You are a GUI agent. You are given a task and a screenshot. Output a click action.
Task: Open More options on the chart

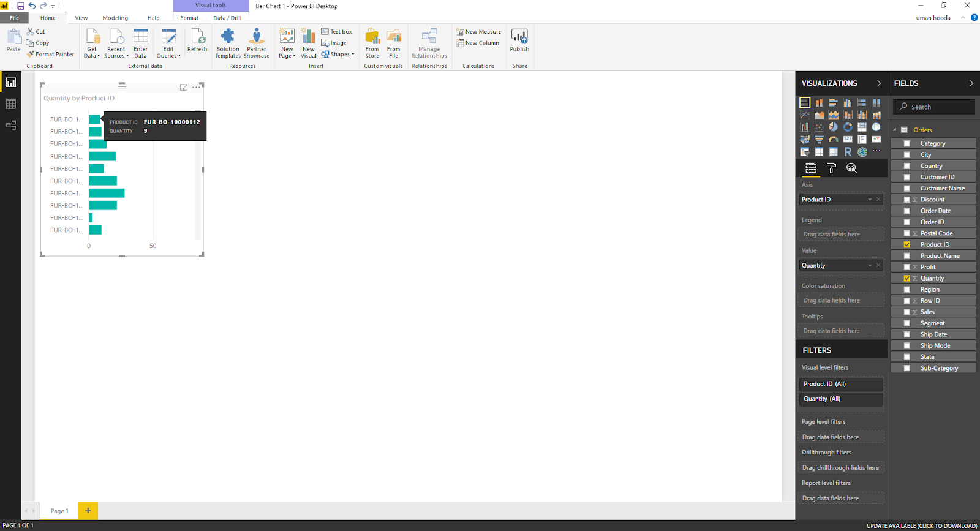tap(196, 88)
